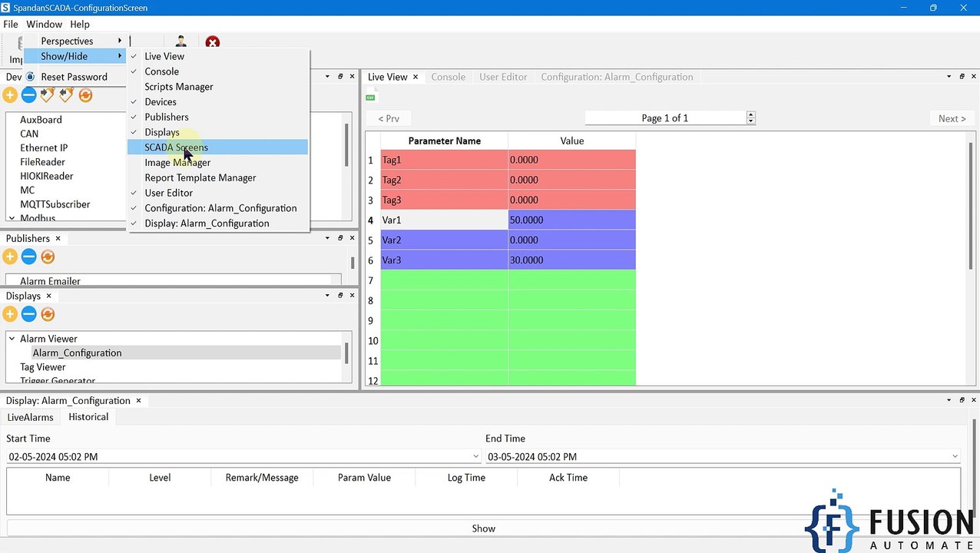Expand the Modbus device node
This screenshot has width=980, height=553.
pos(12,219)
